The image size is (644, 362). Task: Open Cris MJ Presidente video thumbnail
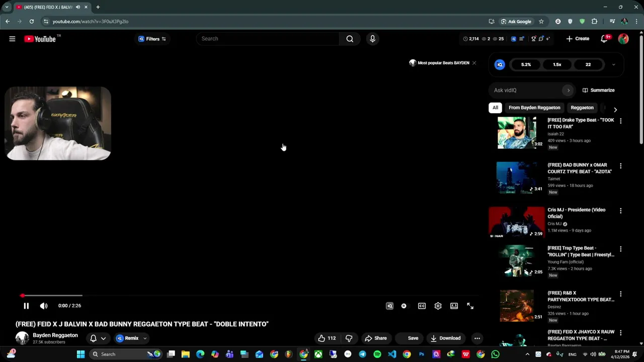click(517, 222)
